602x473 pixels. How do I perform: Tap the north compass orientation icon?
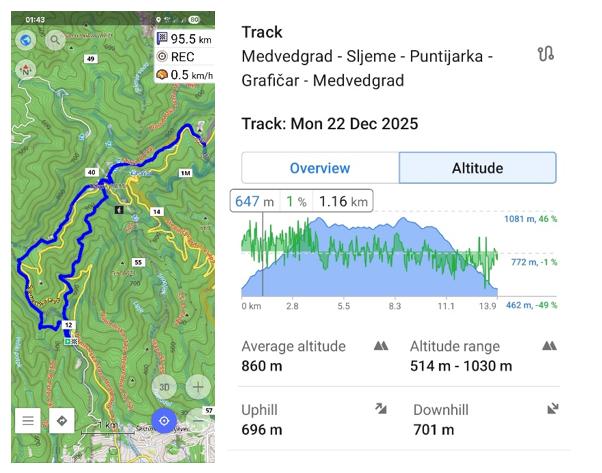click(x=27, y=70)
